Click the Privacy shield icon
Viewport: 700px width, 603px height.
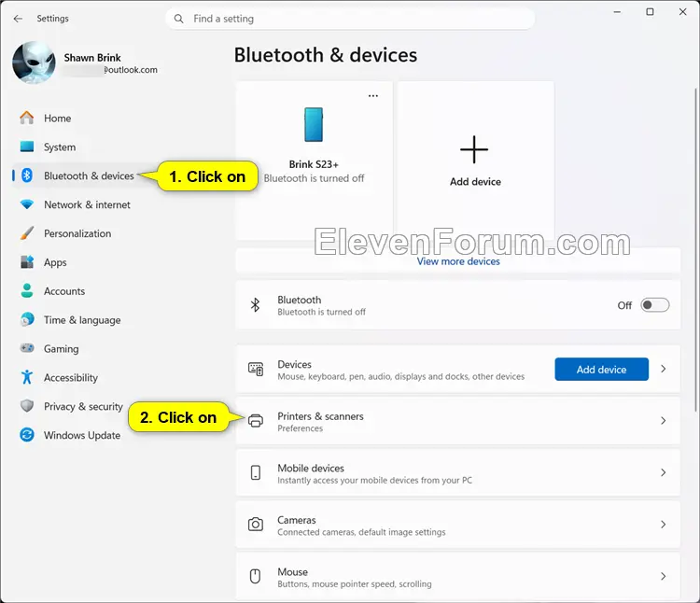coord(27,406)
